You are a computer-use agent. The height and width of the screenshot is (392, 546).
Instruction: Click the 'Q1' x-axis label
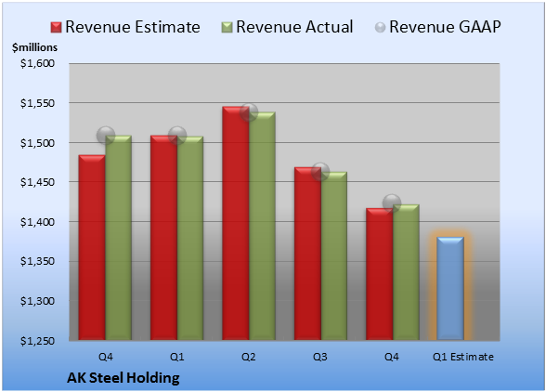(176, 357)
